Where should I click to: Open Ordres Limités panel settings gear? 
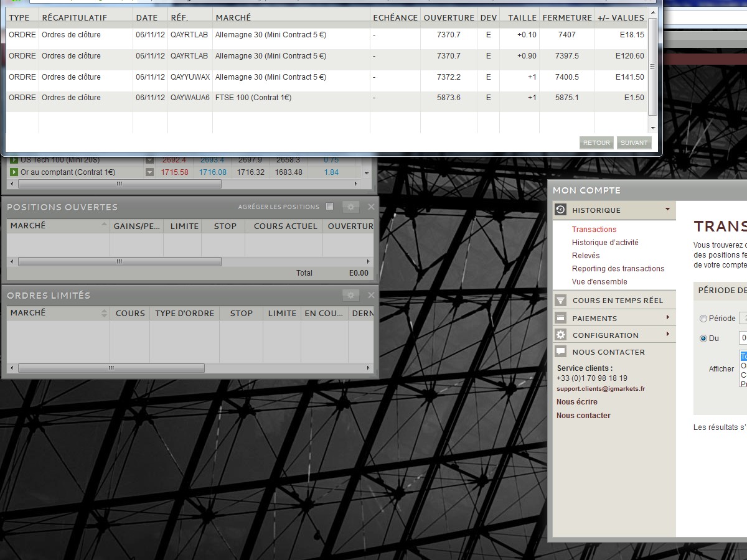[x=350, y=295]
